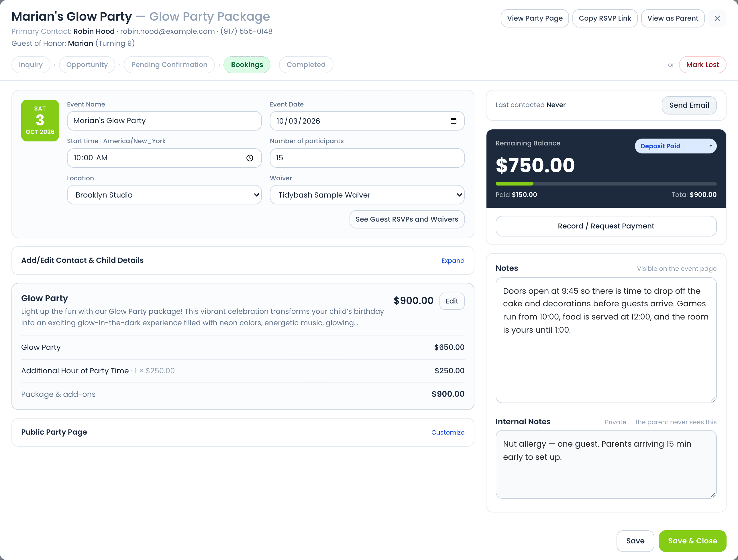Select the Inquiry stage
Image resolution: width=738 pixels, height=560 pixels.
[31, 65]
